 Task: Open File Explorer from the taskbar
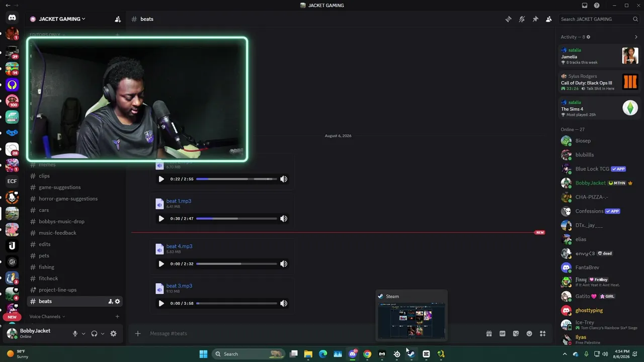308,354
